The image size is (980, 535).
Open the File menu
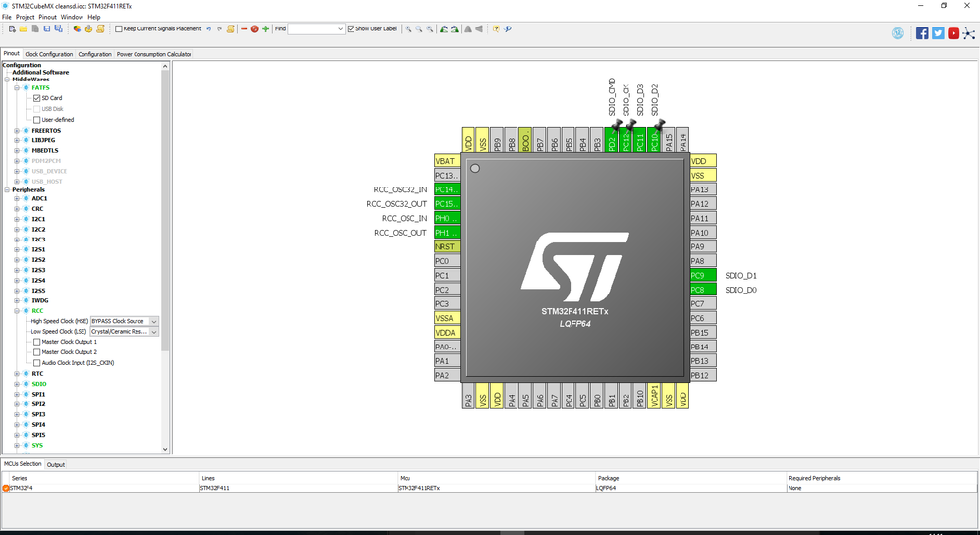coord(7,17)
